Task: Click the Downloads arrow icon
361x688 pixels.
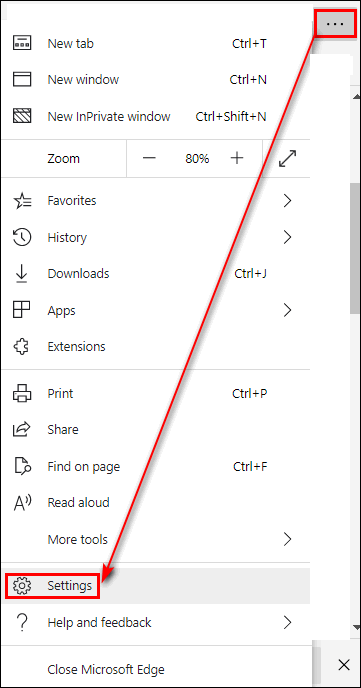Action: click(21, 274)
